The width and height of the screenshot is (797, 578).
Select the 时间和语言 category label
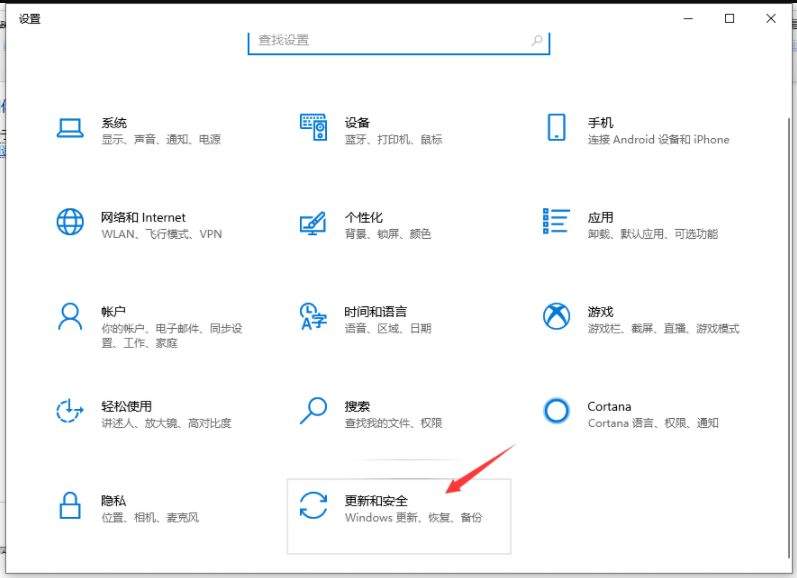click(x=375, y=312)
